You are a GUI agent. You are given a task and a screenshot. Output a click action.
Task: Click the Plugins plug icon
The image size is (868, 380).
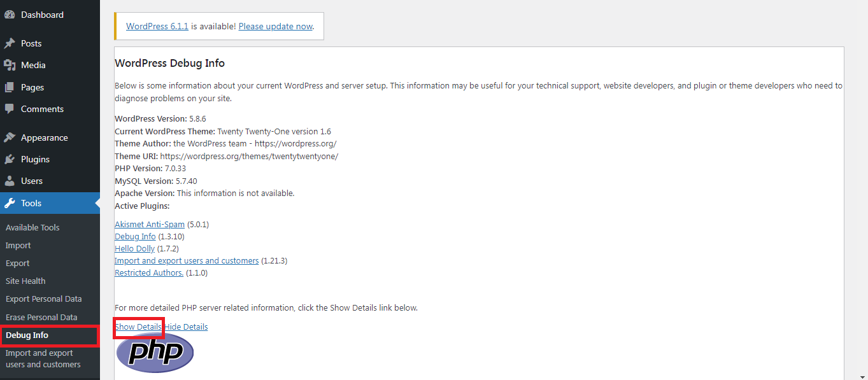(x=10, y=159)
